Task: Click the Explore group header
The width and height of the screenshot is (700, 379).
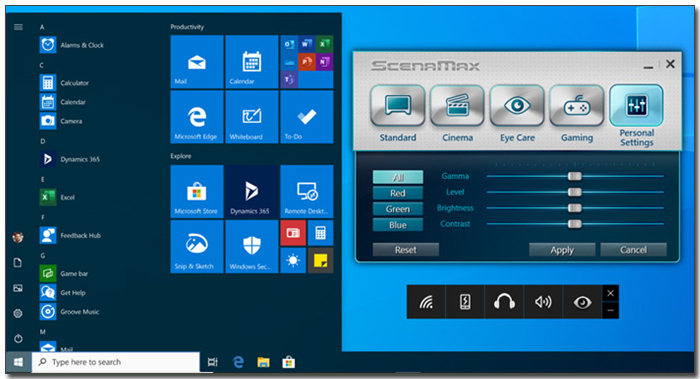Action: click(x=181, y=156)
